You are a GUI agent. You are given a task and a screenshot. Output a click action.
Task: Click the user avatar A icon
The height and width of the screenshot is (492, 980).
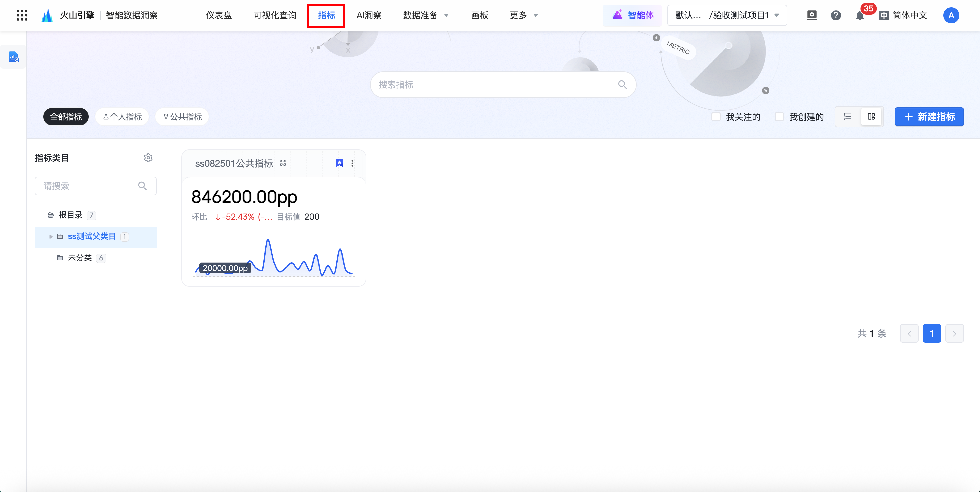point(951,15)
